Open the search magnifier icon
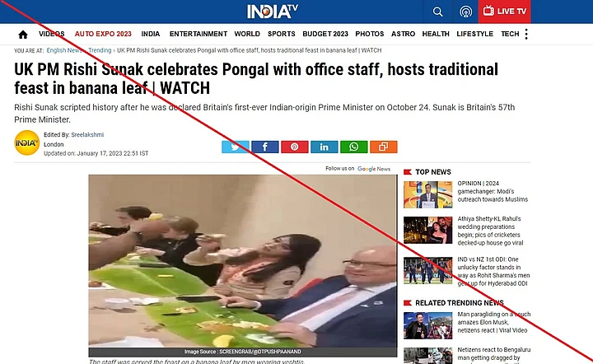Image resolution: width=593 pixels, height=364 pixels. click(438, 12)
